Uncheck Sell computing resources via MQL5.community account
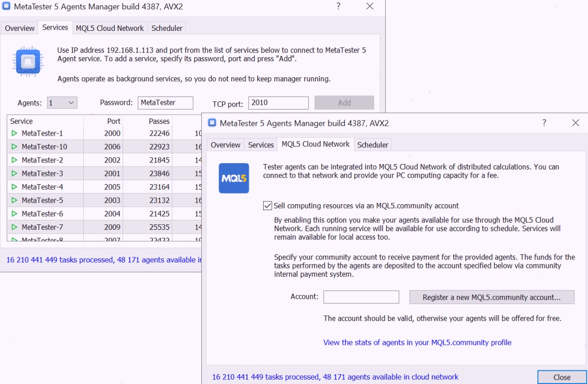588x384 pixels. click(268, 206)
